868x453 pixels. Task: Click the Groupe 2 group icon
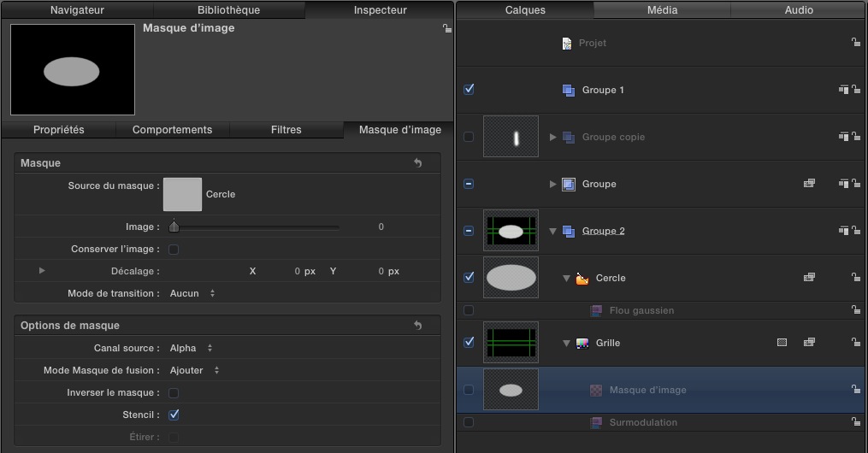569,232
